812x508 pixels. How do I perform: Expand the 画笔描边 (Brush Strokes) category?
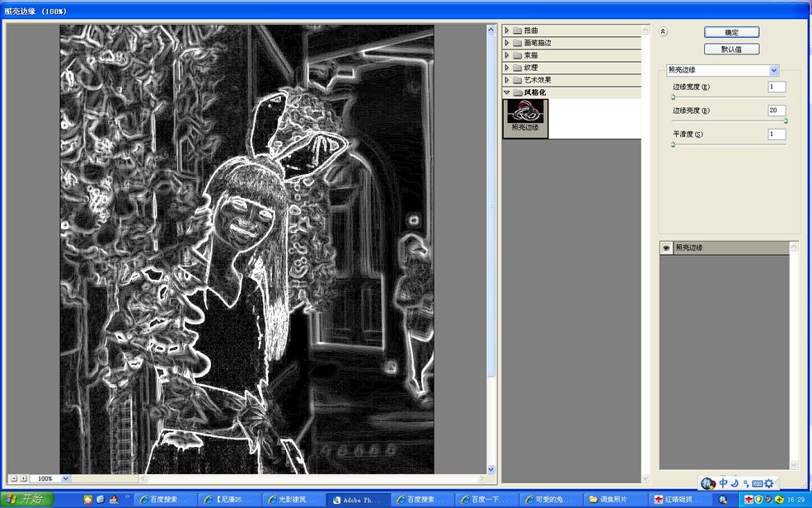tap(506, 42)
